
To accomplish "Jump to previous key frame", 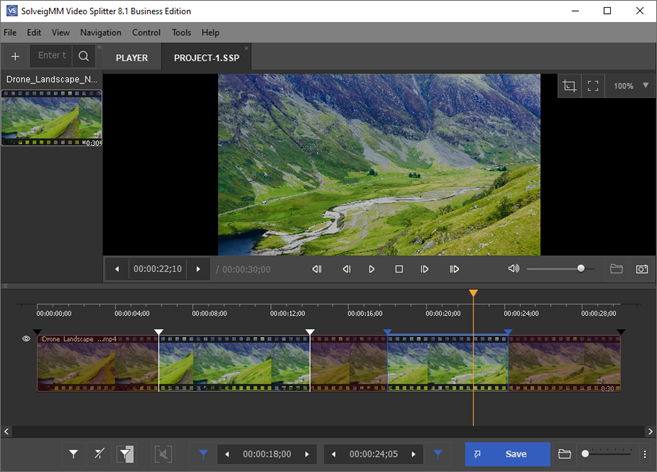I will [317, 269].
